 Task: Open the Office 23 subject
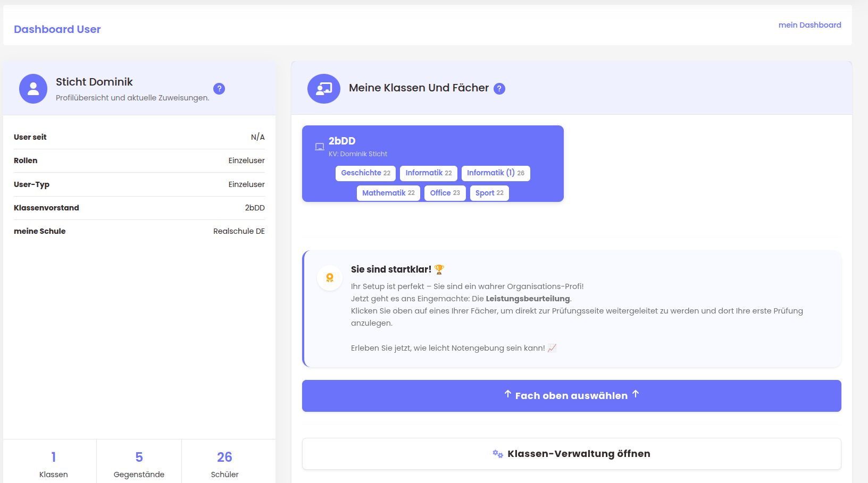[x=445, y=193]
